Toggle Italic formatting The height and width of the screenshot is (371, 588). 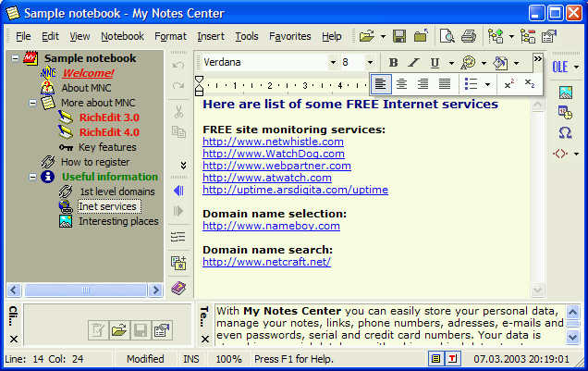(x=413, y=63)
